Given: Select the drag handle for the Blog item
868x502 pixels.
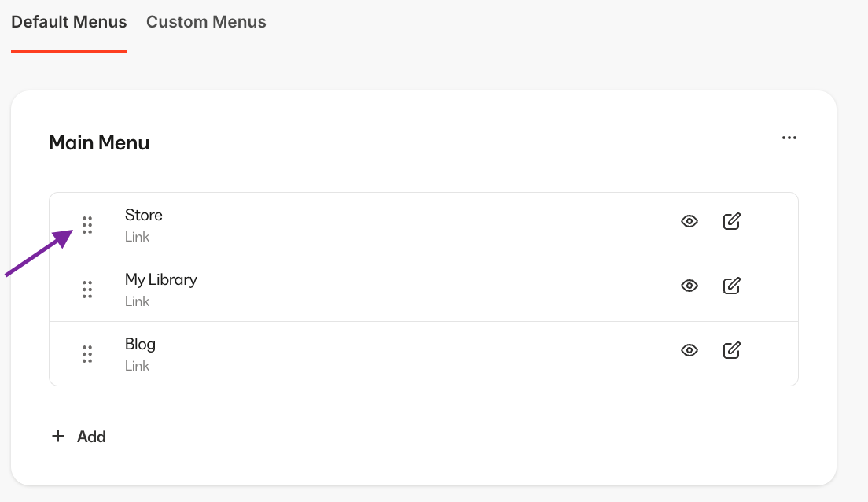Looking at the screenshot, I should (x=86, y=354).
